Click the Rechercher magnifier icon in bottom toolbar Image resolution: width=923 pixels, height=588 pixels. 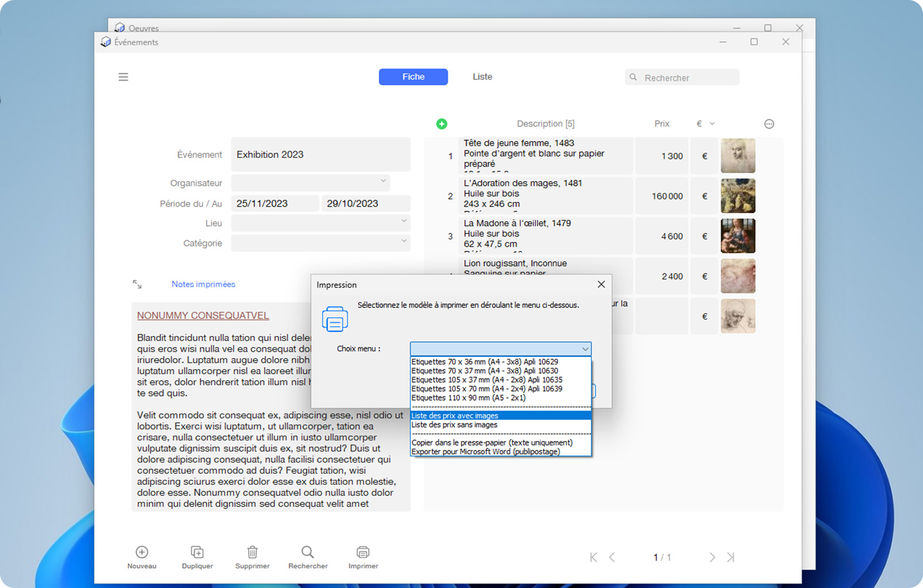click(308, 552)
